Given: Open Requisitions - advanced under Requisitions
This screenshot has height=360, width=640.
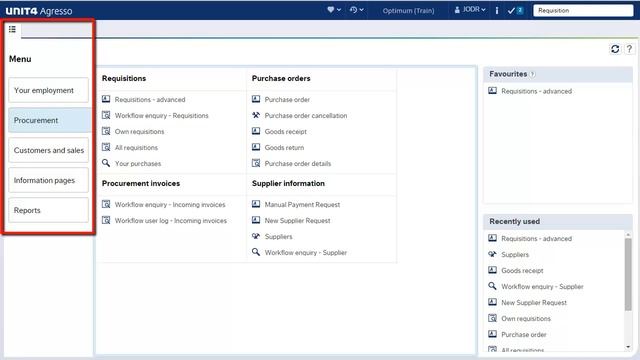Looking at the screenshot, I should tap(150, 100).
